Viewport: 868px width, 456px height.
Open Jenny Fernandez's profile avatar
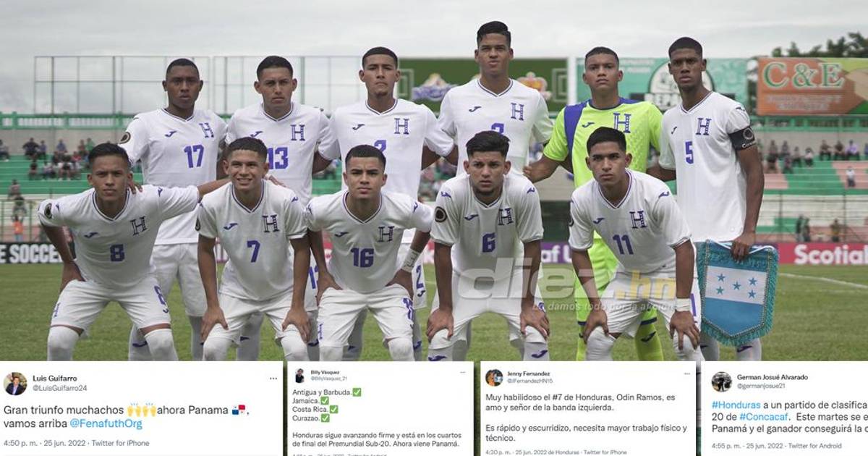click(494, 377)
